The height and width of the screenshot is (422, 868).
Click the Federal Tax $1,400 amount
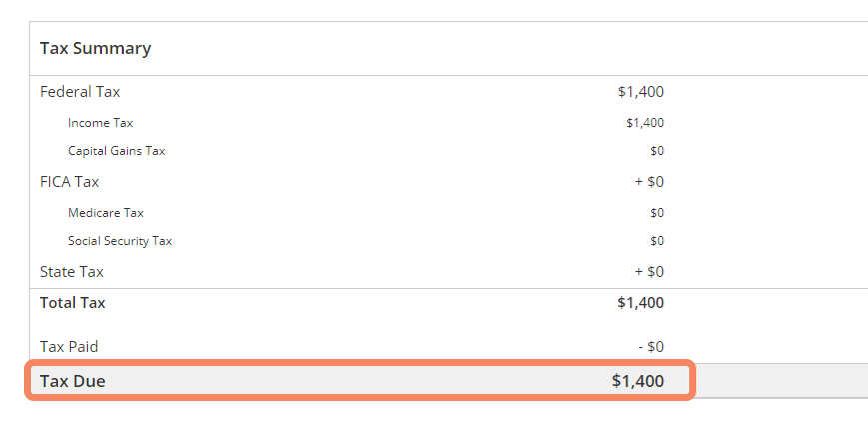(640, 92)
